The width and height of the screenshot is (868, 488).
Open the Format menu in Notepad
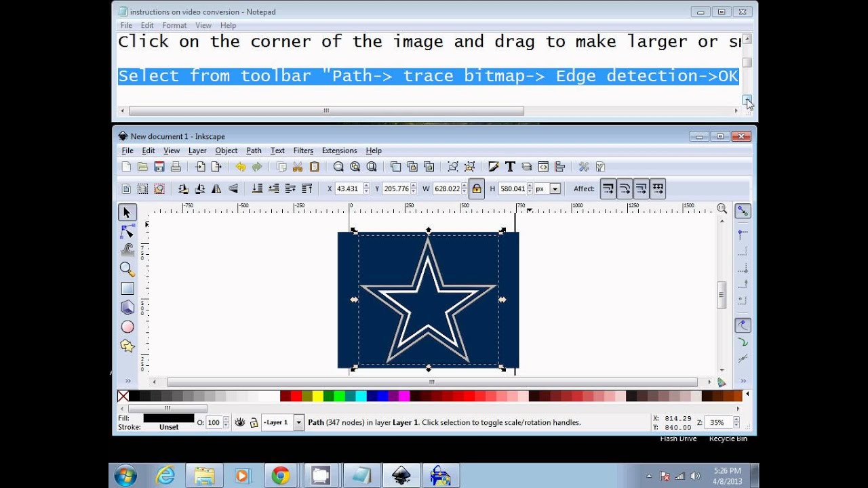[174, 25]
